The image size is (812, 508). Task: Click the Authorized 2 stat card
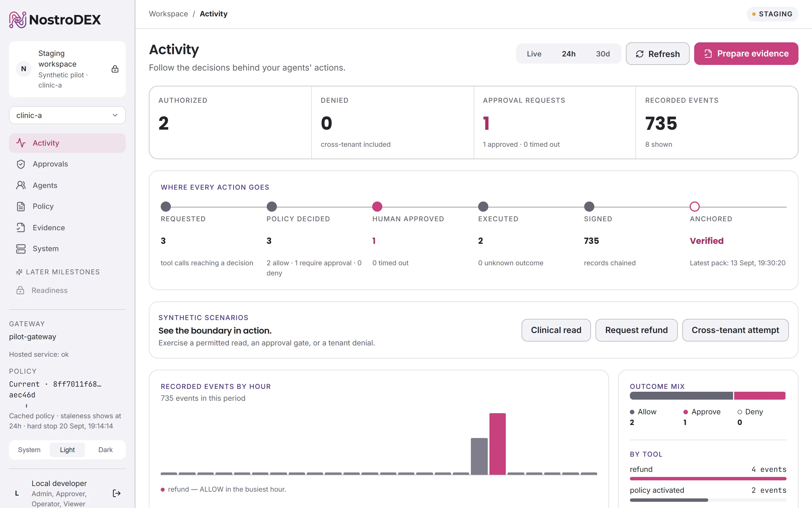(230, 122)
